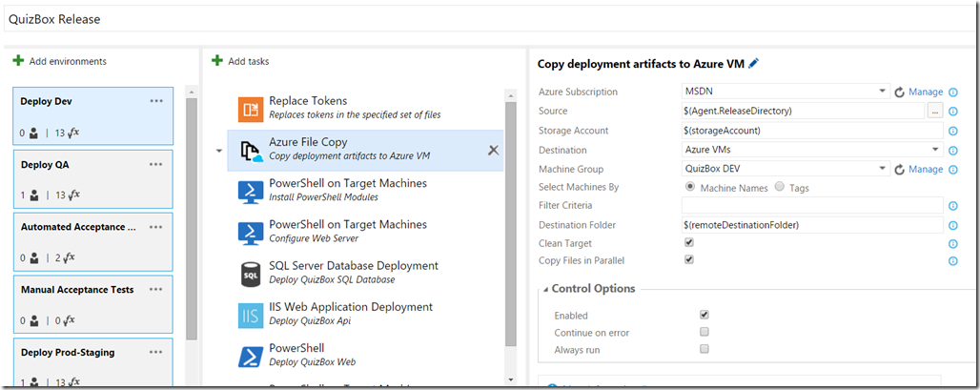Open the Destination dropdown
This screenshot has height=390, width=980.
(935, 150)
